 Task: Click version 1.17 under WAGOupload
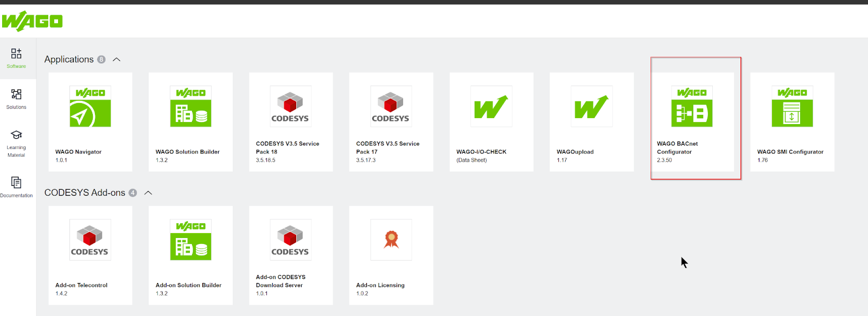(x=561, y=160)
